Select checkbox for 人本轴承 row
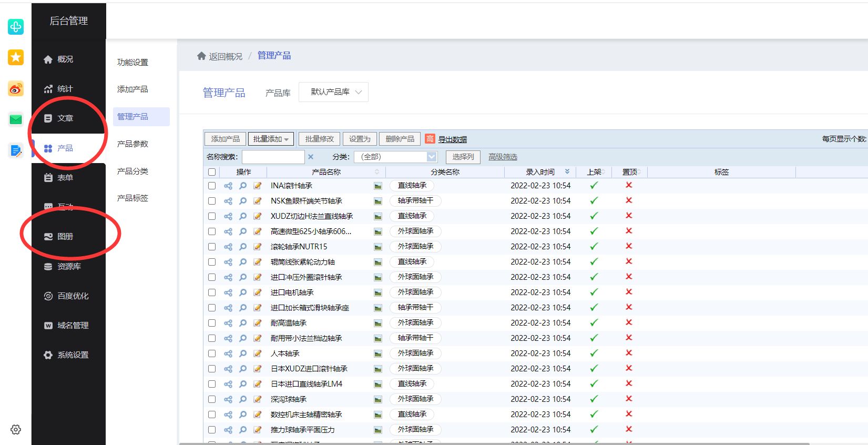Screen dimensions: 868x445 coord(212,353)
